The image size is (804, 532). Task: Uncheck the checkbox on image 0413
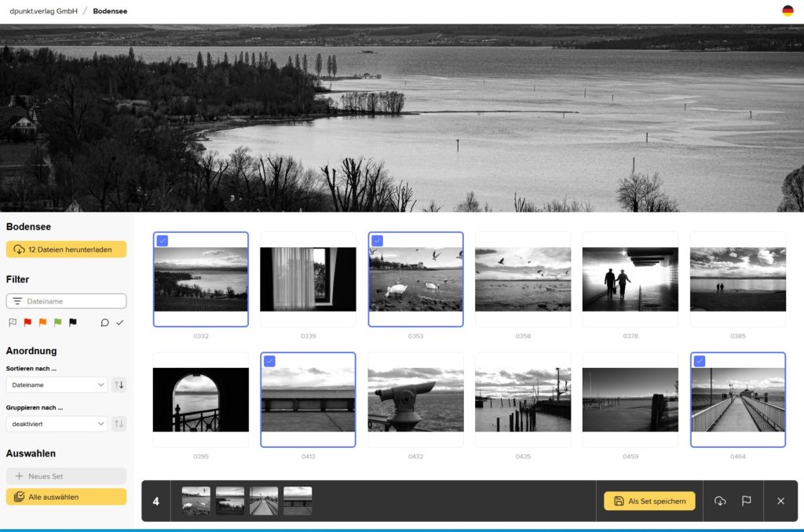tap(269, 361)
